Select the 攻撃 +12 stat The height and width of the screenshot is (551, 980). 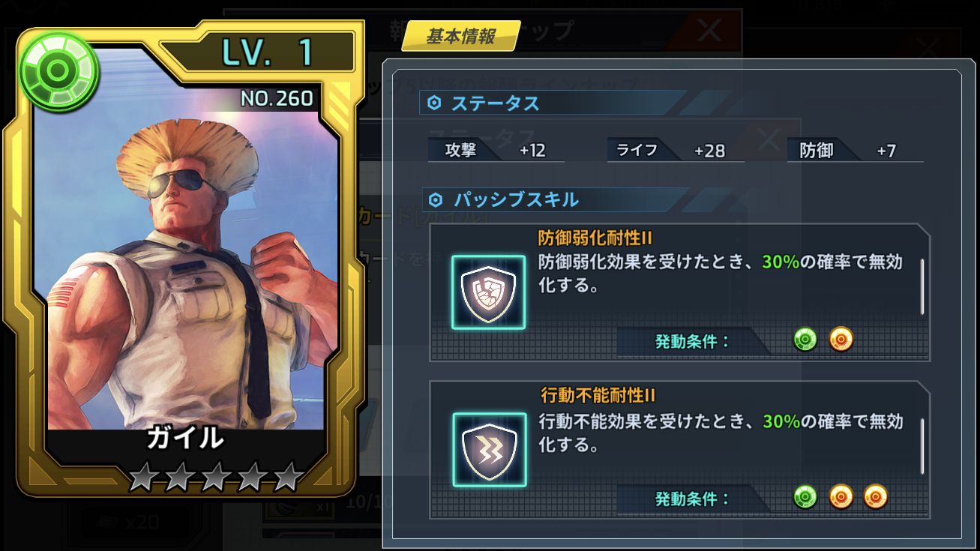496,150
